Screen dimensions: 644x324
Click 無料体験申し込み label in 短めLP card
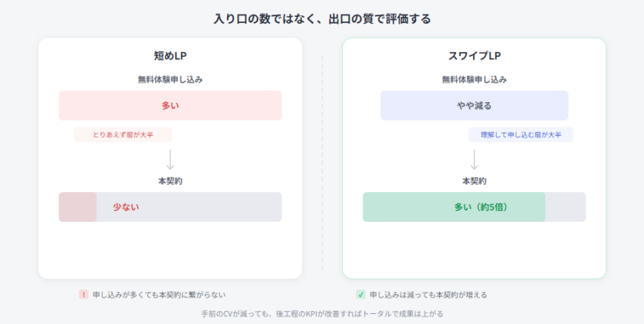coord(170,79)
